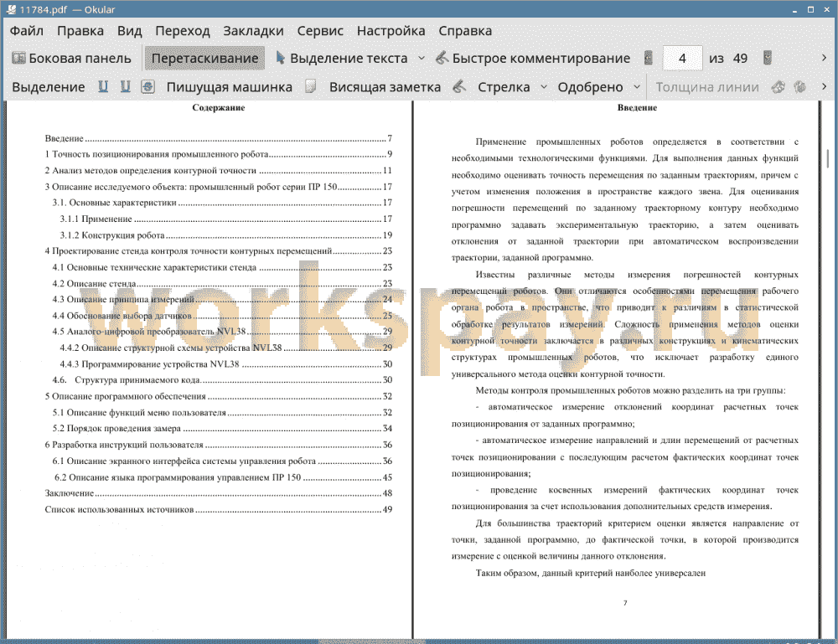Click entry '4.6. Структура принимаемого кода'
838x644 pixels.
point(222,379)
